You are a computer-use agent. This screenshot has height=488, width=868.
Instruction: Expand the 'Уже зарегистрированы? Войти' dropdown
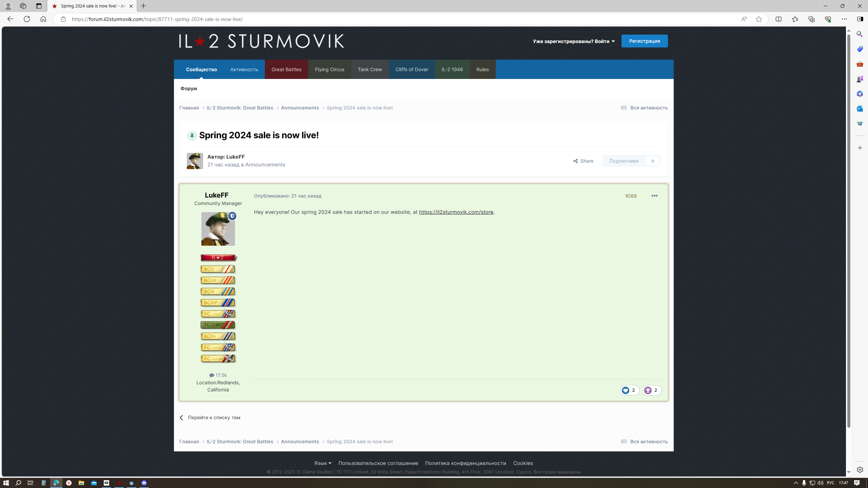(x=574, y=41)
